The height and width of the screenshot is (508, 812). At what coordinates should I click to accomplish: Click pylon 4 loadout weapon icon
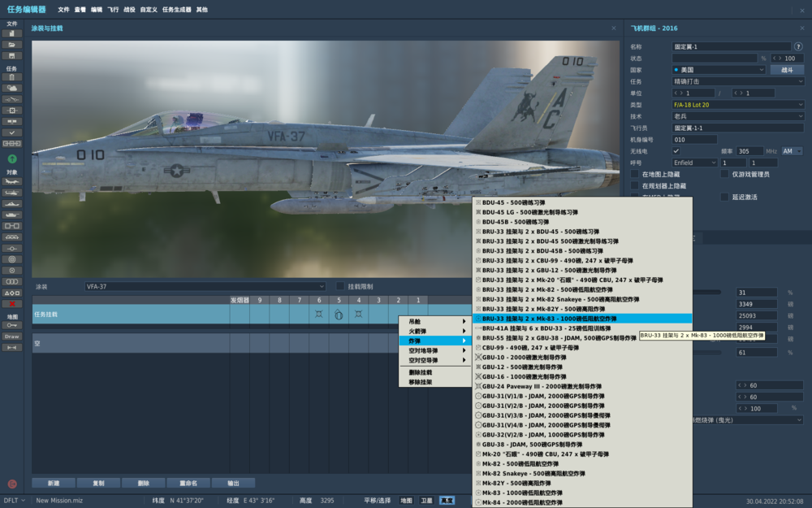click(358, 314)
